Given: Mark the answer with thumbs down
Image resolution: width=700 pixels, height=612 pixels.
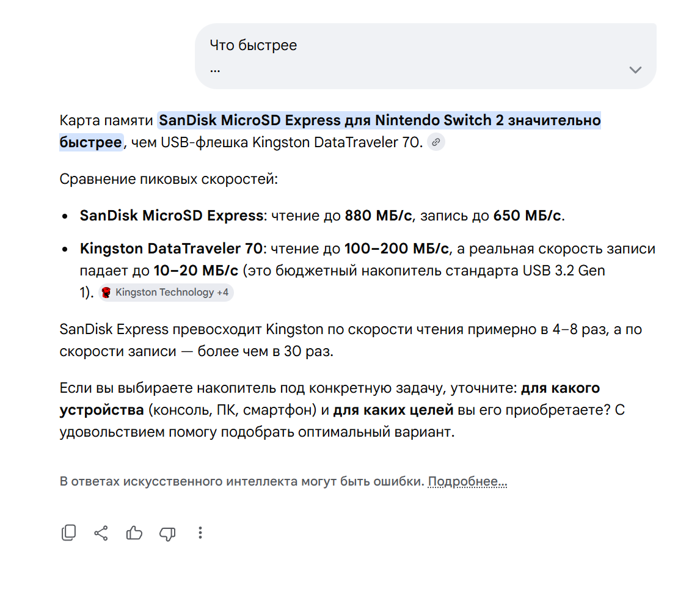Looking at the screenshot, I should pos(167,533).
